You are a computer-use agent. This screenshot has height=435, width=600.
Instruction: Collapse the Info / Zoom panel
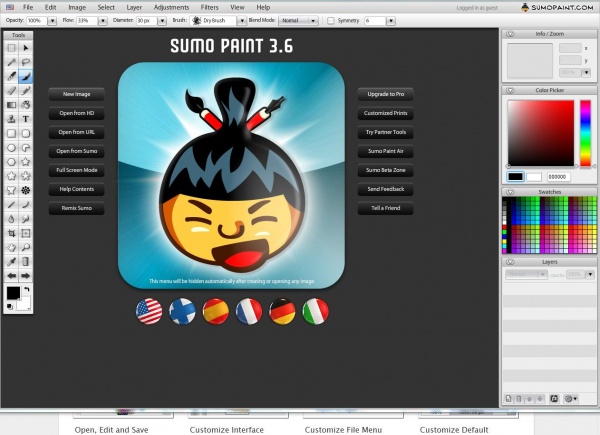(x=510, y=34)
